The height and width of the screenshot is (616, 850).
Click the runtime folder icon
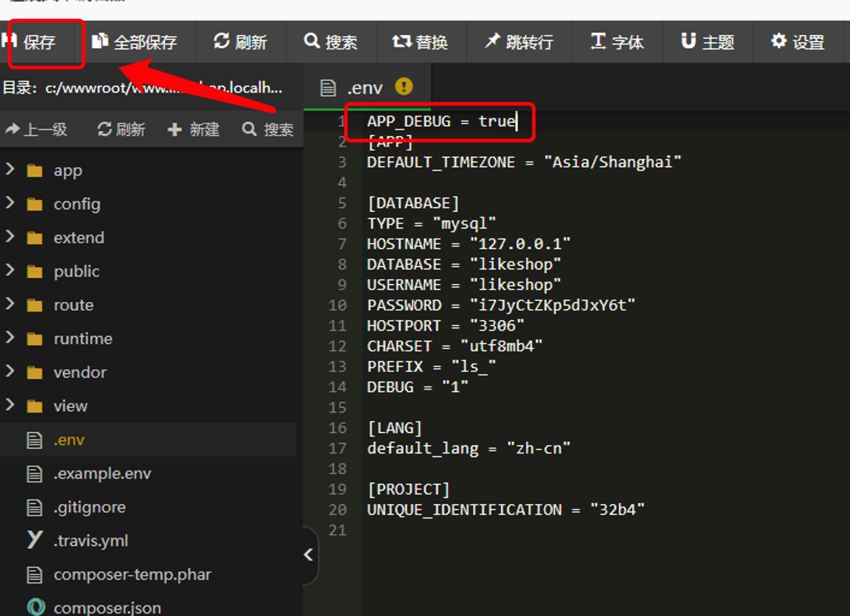35,339
